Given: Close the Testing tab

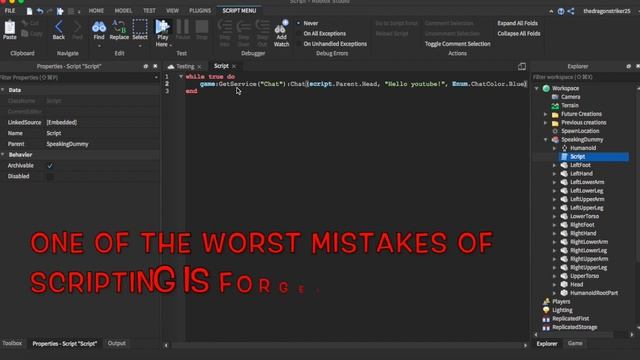Looking at the screenshot, I should (x=199, y=67).
